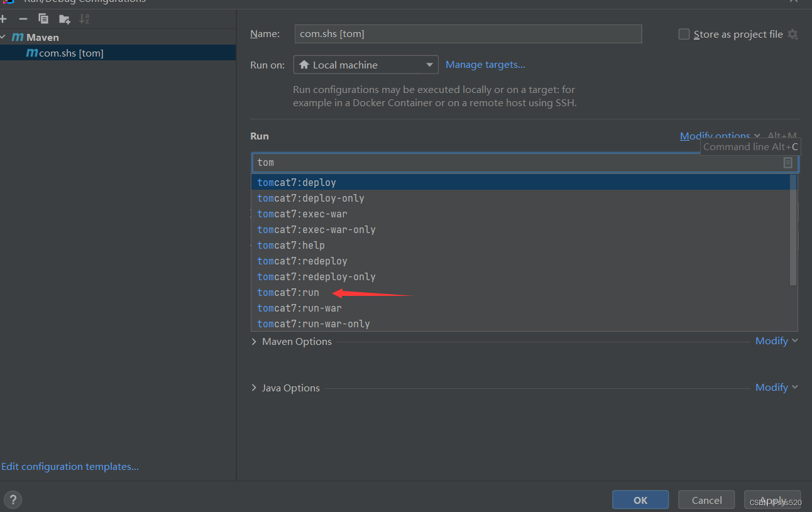Image resolution: width=812 pixels, height=512 pixels.
Task: Enable Store as project file
Action: pos(684,35)
